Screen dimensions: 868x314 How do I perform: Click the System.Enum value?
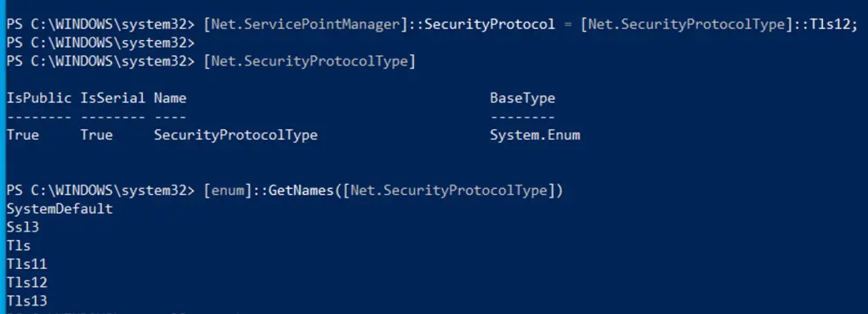(535, 135)
